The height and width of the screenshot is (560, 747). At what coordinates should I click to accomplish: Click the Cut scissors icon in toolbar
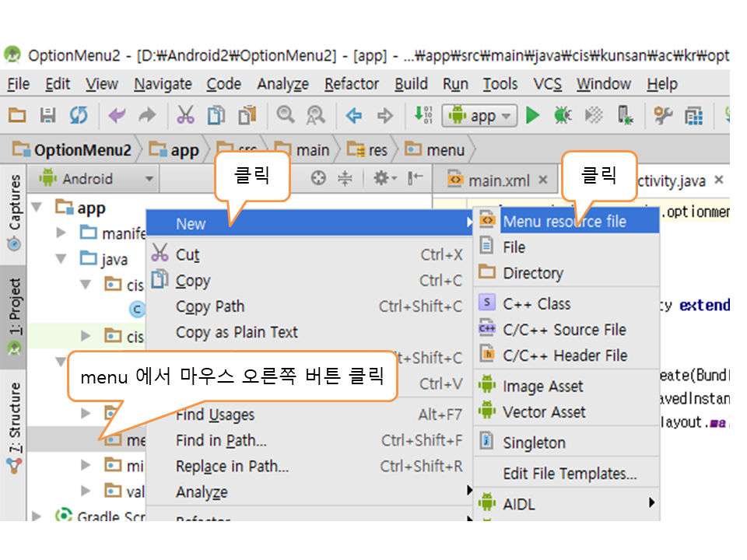[x=185, y=116]
